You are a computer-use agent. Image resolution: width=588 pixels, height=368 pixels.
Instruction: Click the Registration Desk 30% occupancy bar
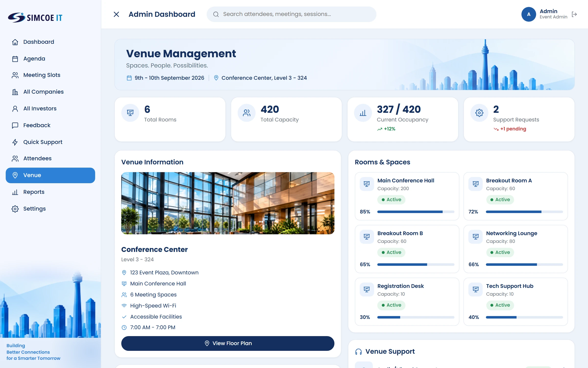(x=416, y=317)
